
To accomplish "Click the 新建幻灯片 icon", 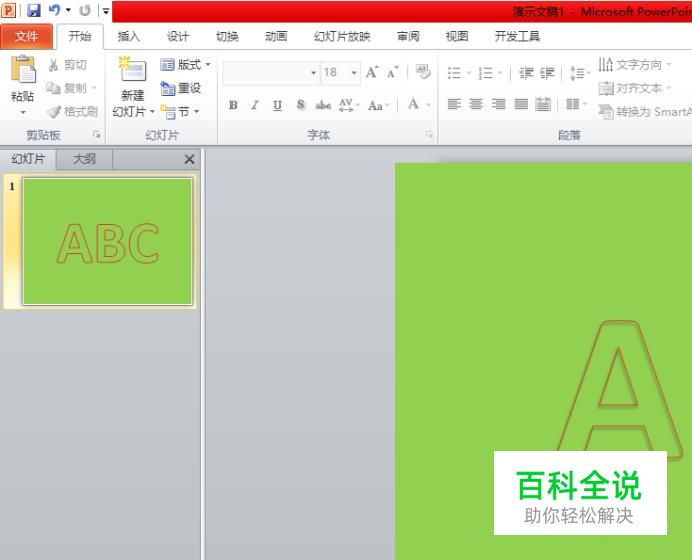I will 132,69.
